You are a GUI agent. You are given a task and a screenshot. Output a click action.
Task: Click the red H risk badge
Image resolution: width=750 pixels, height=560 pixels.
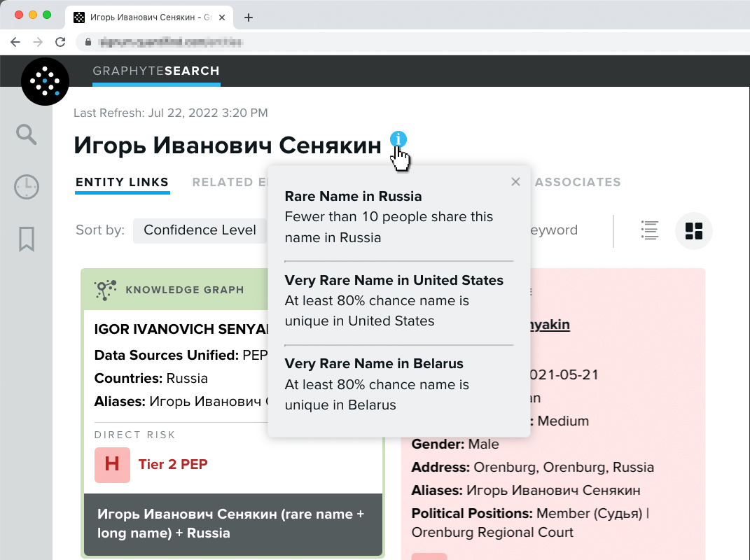[112, 465]
